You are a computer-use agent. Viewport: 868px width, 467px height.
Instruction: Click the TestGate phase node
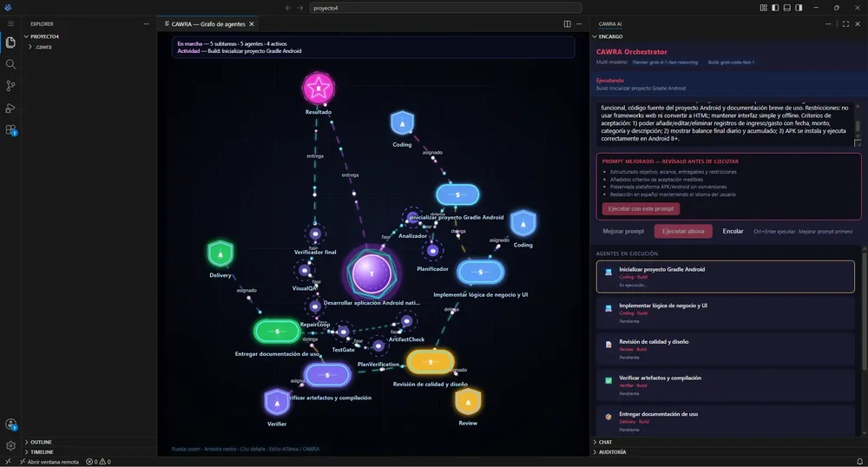click(x=343, y=332)
